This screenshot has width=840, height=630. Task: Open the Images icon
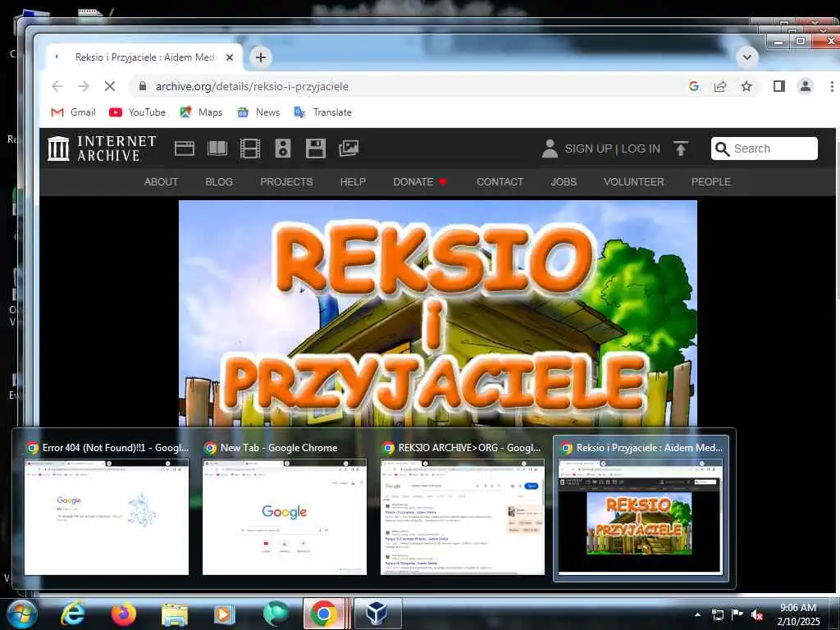(x=349, y=148)
